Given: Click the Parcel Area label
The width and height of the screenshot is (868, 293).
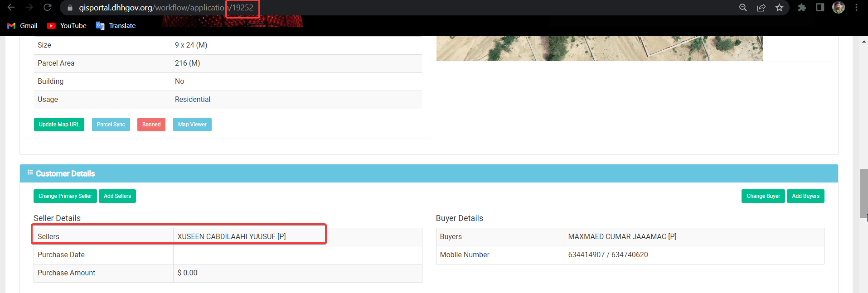Looking at the screenshot, I should [x=56, y=63].
